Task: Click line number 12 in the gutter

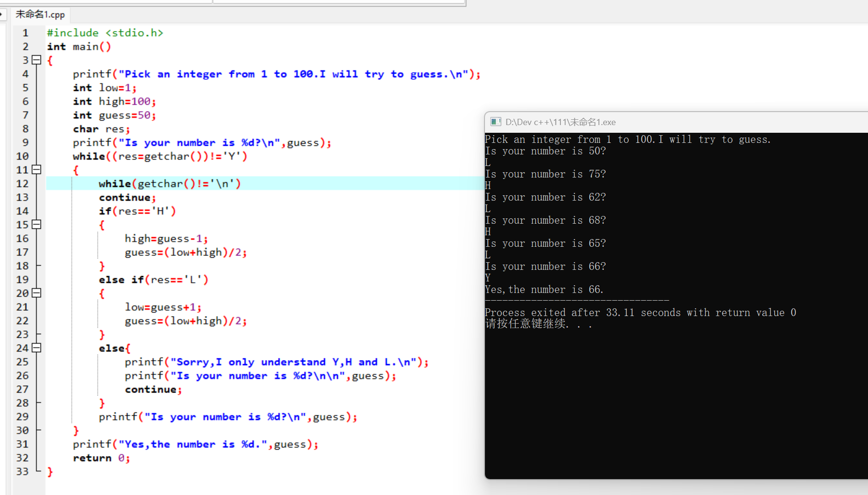Action: pos(23,183)
